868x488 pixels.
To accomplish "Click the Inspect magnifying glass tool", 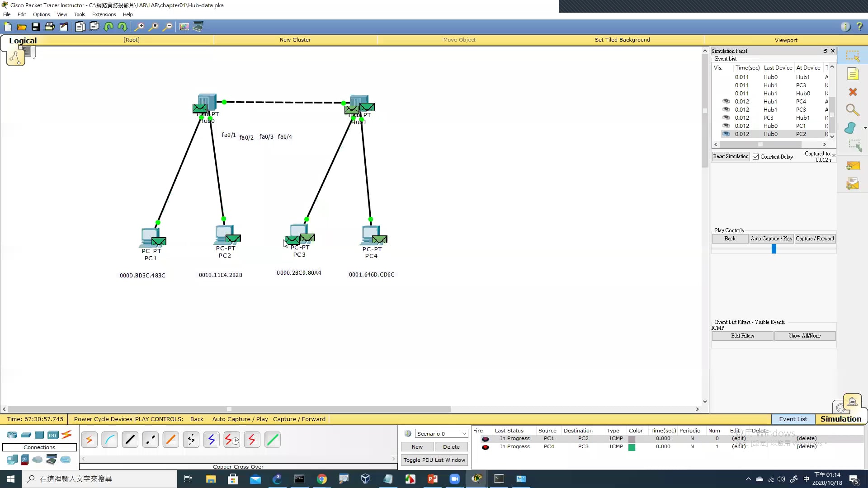I will click(x=853, y=110).
